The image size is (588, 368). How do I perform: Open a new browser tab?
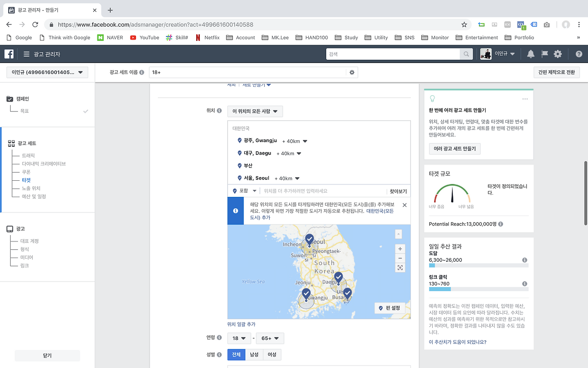(x=110, y=10)
